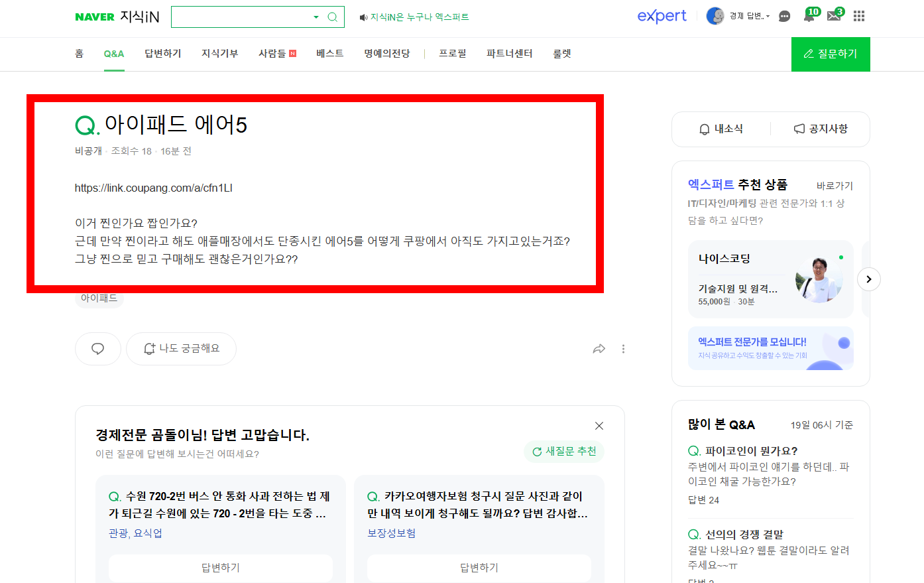Open the three-dot more options menu
This screenshot has width=924, height=583.
pyautogui.click(x=623, y=349)
